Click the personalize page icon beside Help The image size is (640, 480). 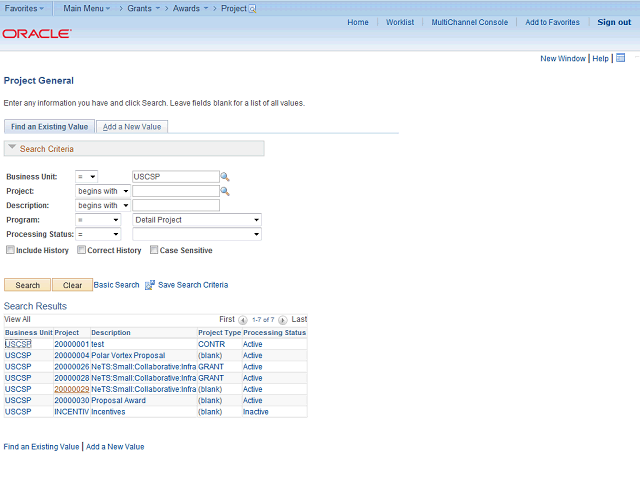tap(620, 58)
